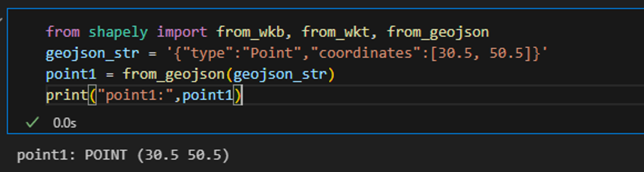
Task: Click the point1 argument in the print call
Action: click(208, 95)
